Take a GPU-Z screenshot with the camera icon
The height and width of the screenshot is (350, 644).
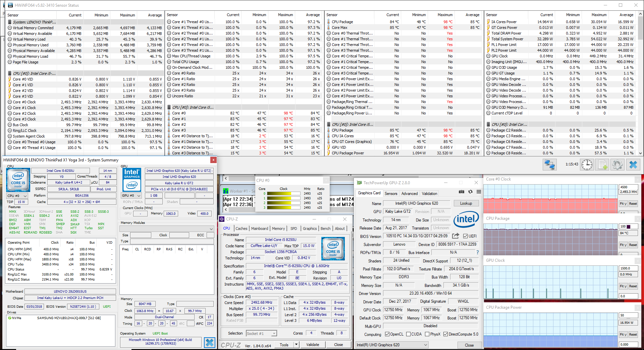click(x=462, y=192)
